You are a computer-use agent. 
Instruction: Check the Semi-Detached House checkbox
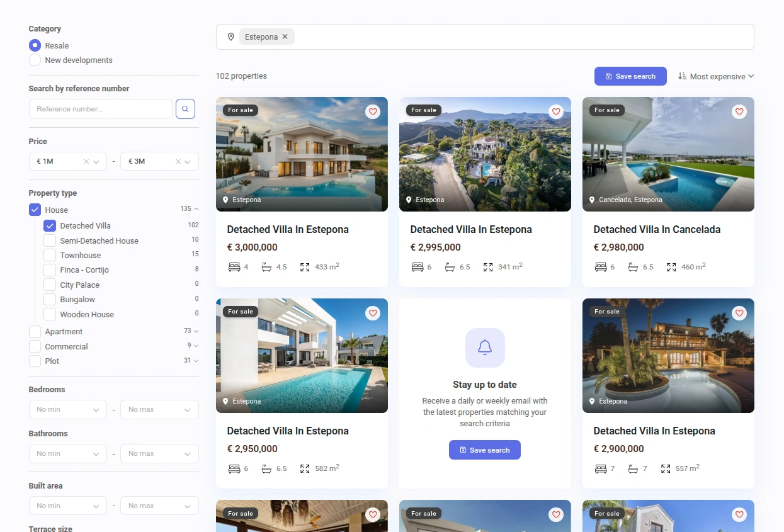point(50,241)
